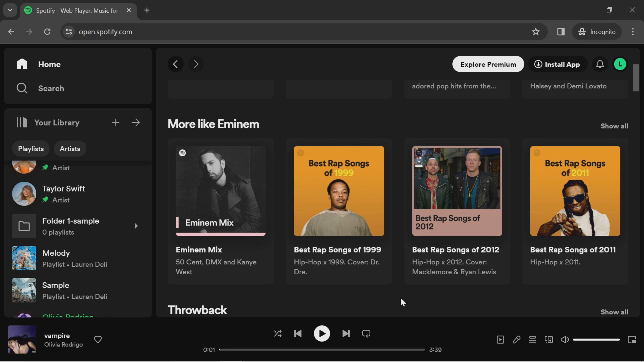Click the Install App button
Image resolution: width=644 pixels, height=362 pixels.
558,64
